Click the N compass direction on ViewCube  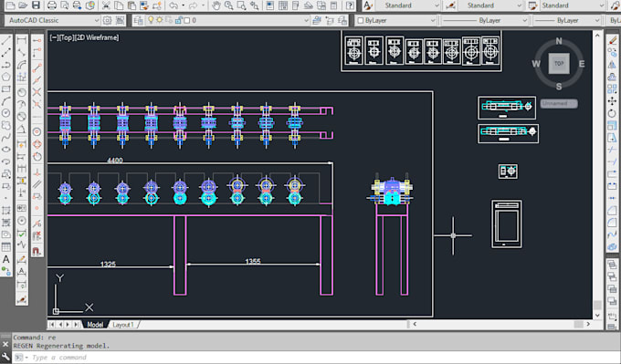tap(559, 41)
